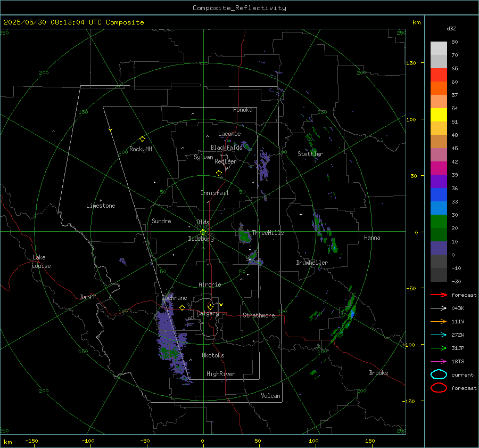479x448 pixels.
Task: Click the slate purple swatch above 0 dBZ
Action: point(439,248)
